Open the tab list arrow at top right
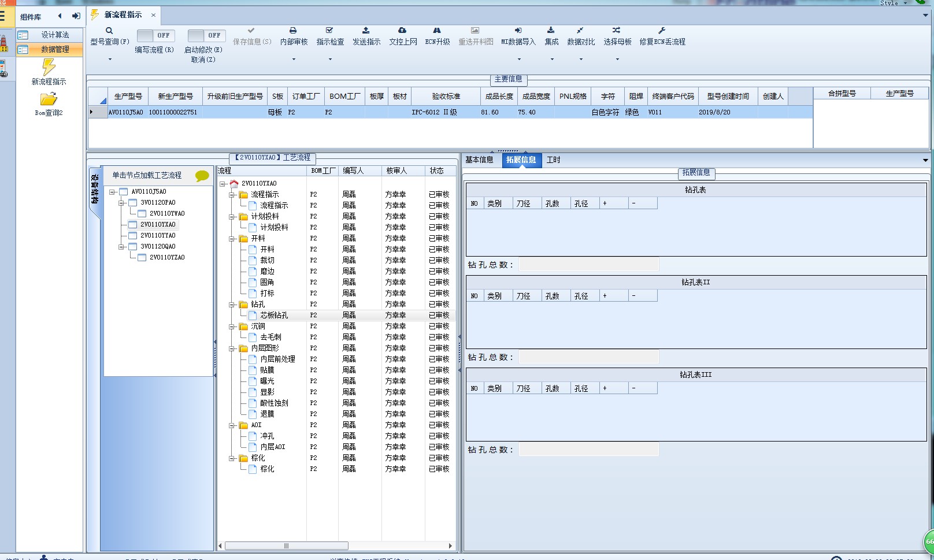The height and width of the screenshot is (560, 934). pyautogui.click(x=925, y=16)
